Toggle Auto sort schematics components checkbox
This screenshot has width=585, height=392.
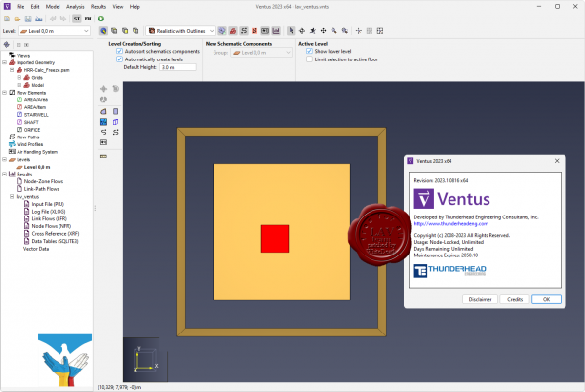point(119,51)
